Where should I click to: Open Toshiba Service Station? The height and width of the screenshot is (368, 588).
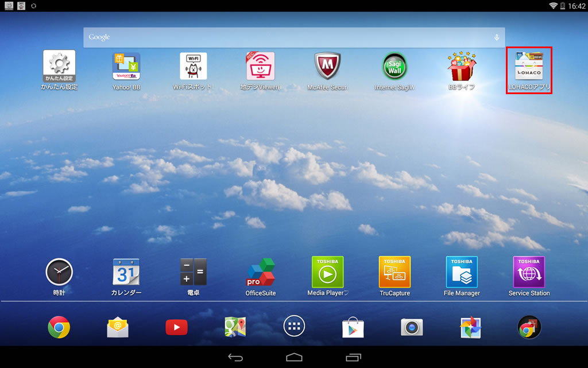click(x=529, y=272)
